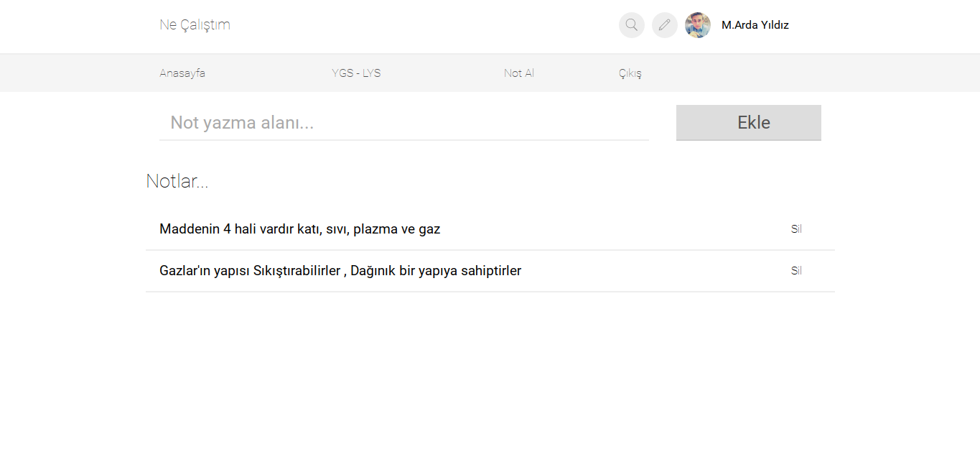Viewport: 980px width, 457px height.
Task: Click the Notlar heading
Action: coord(177,180)
